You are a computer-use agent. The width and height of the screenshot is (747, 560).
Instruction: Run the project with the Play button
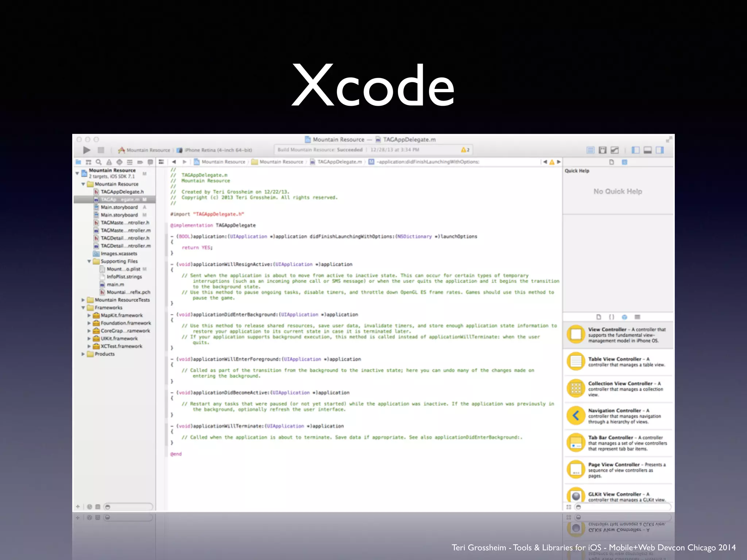[x=86, y=150]
